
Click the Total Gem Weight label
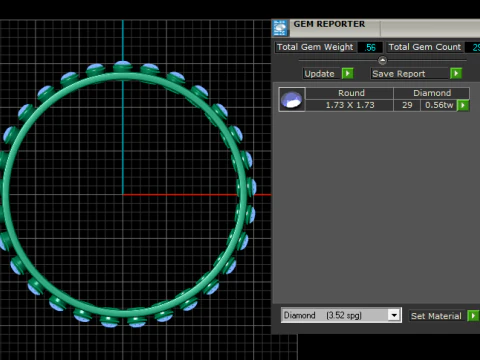(x=315, y=47)
